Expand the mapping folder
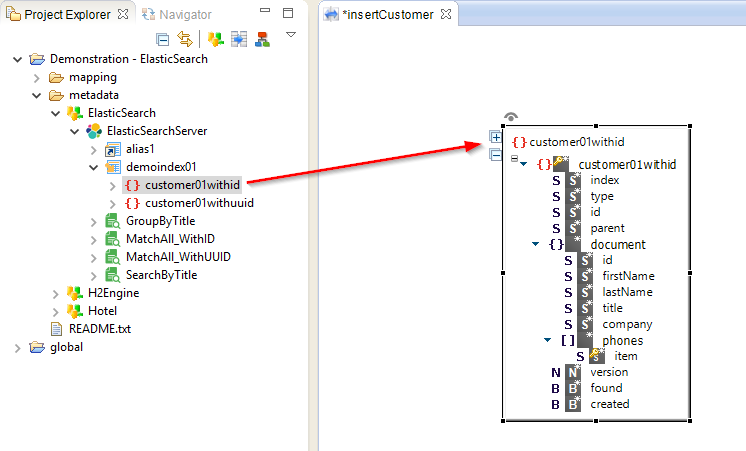The height and width of the screenshot is (451, 746). 37,77
